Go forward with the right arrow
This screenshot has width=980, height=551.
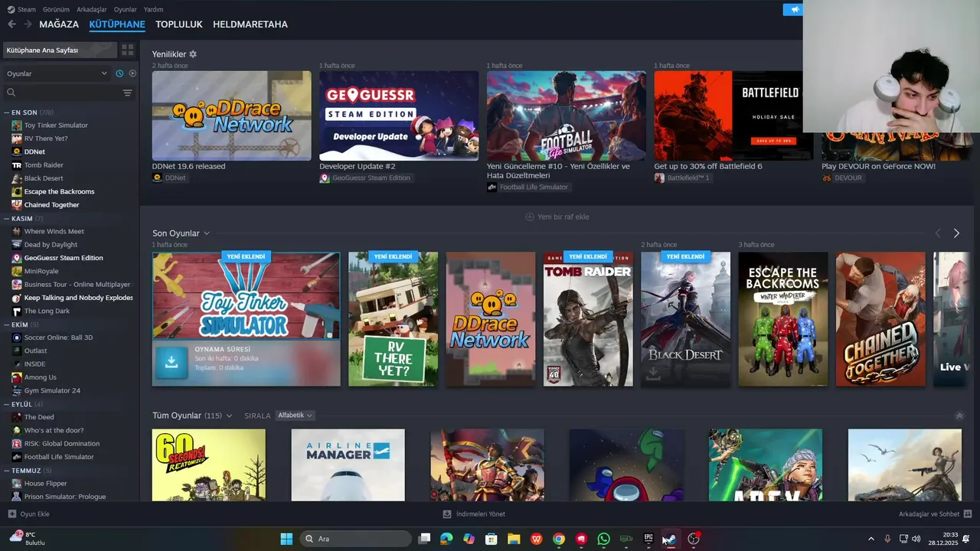(28, 24)
